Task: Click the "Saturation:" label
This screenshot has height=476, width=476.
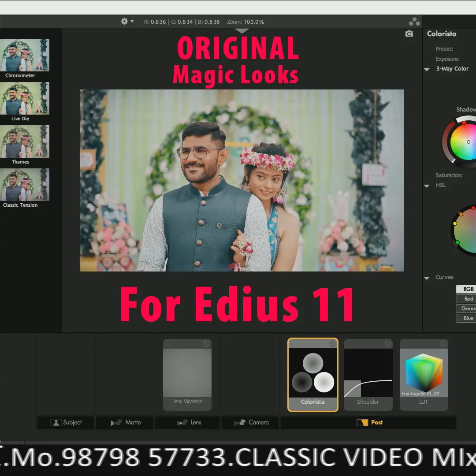Action: (449, 175)
